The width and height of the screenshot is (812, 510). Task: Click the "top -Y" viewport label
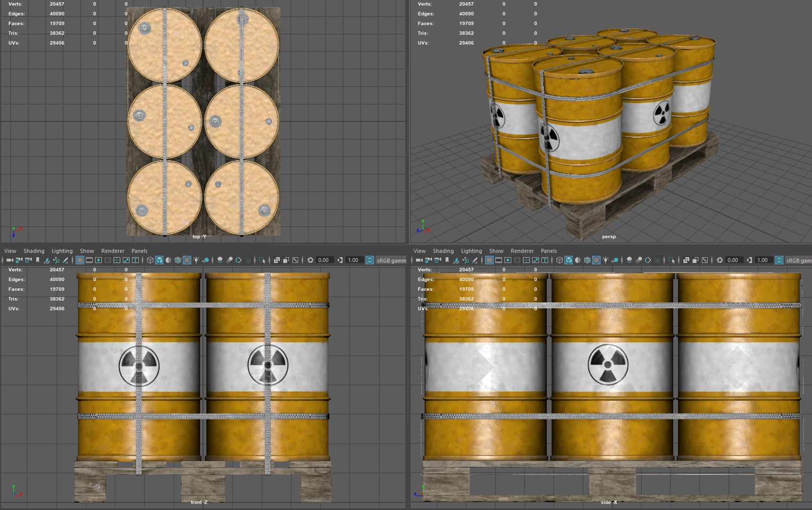coord(200,237)
